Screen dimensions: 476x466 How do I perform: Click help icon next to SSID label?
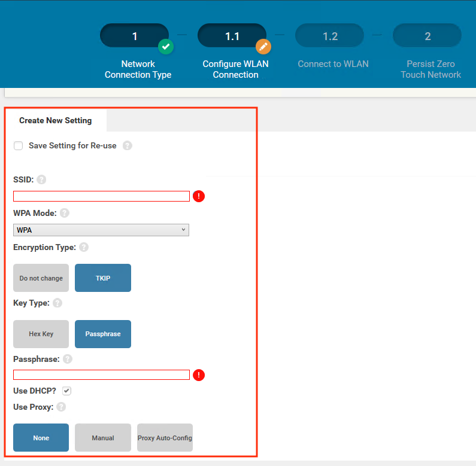(x=41, y=179)
